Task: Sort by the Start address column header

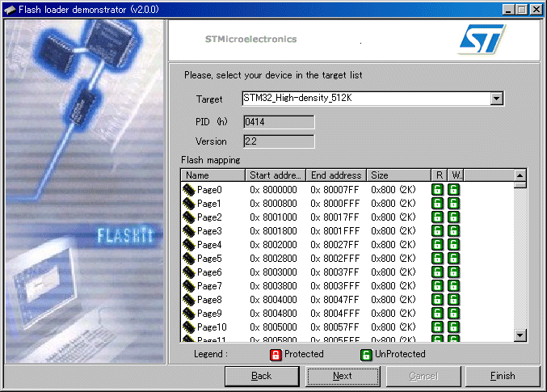Action: click(x=276, y=175)
